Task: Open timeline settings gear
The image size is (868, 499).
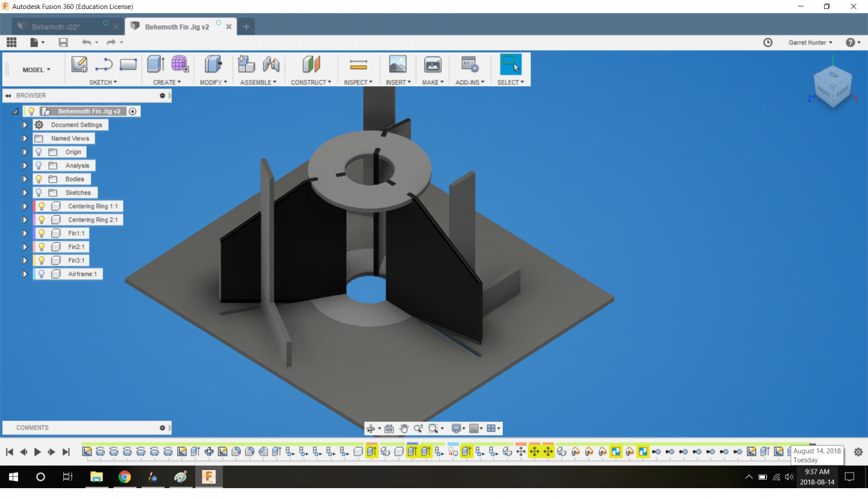Action: coord(858,452)
